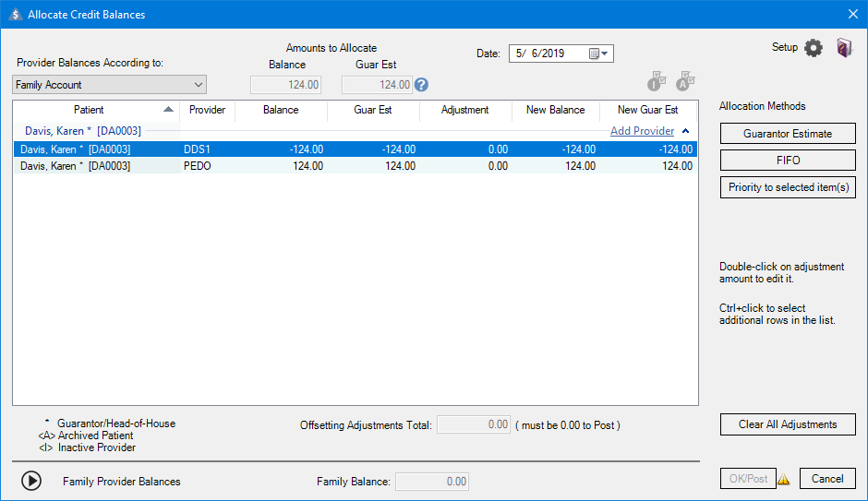Viewport: 868px width, 501px height.
Task: Click the Cancel button
Action: coord(827,479)
